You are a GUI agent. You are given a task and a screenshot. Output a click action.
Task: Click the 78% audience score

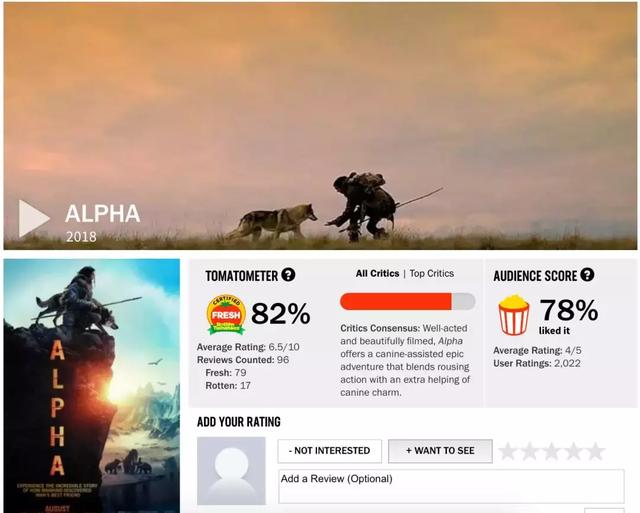[569, 310]
